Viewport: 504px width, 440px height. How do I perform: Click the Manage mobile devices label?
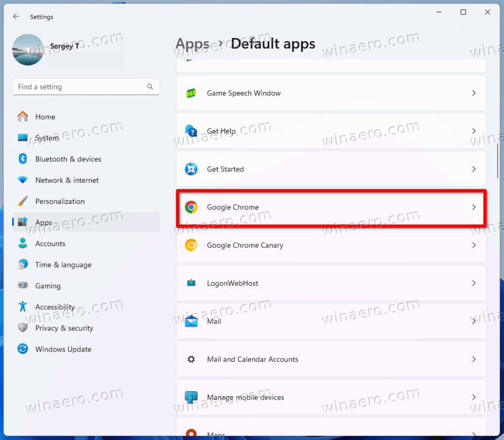pyautogui.click(x=245, y=397)
